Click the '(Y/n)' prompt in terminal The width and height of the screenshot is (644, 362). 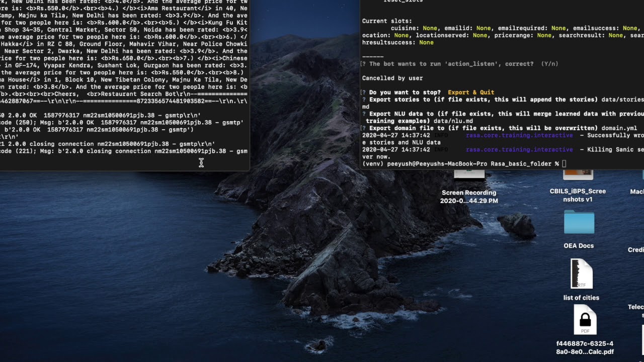tap(549, 64)
